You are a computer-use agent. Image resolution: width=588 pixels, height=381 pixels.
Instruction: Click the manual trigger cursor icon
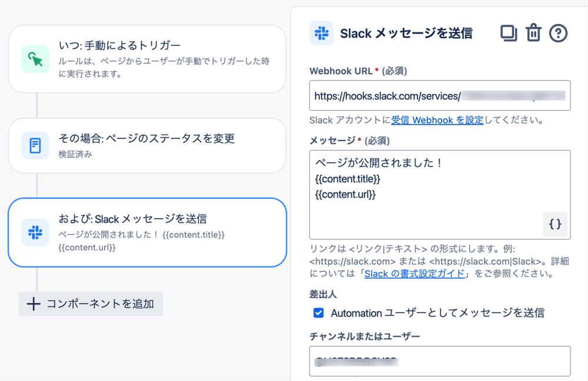point(35,59)
